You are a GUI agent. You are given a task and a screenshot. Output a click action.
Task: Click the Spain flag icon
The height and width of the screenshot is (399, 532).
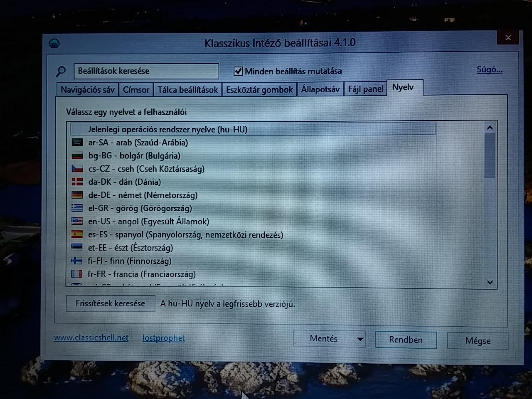[77, 234]
